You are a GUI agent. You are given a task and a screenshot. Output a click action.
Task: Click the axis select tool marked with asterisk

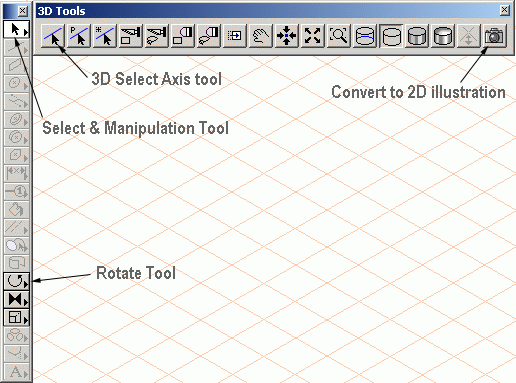tap(105, 36)
